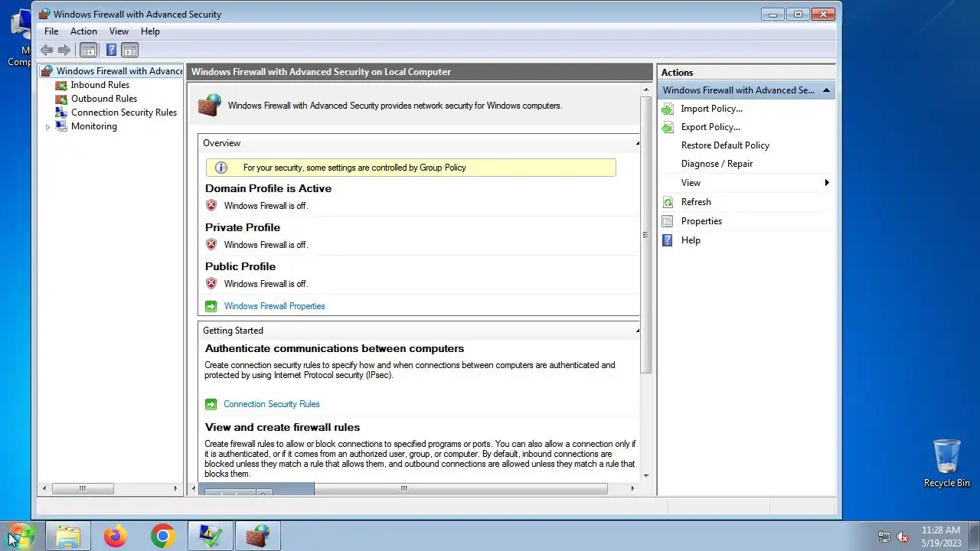Expand the View submenu arrow in Actions
The height and width of the screenshot is (551, 980).
(827, 183)
